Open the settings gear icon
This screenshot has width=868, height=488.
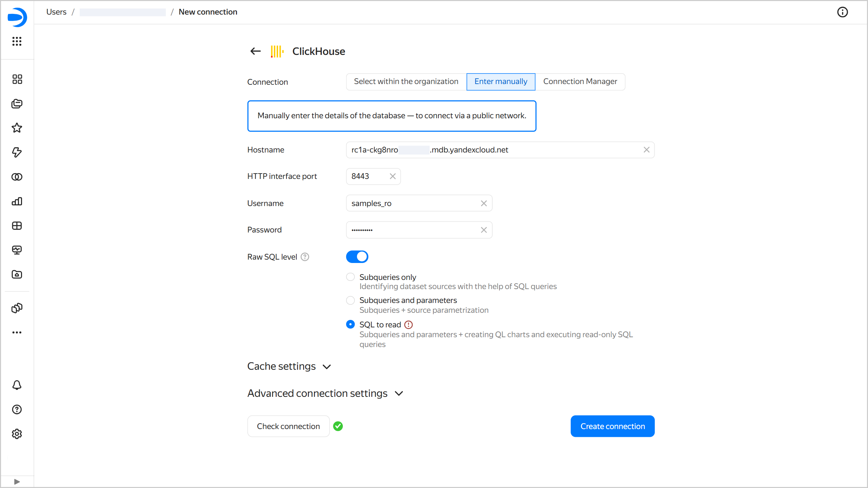17,434
